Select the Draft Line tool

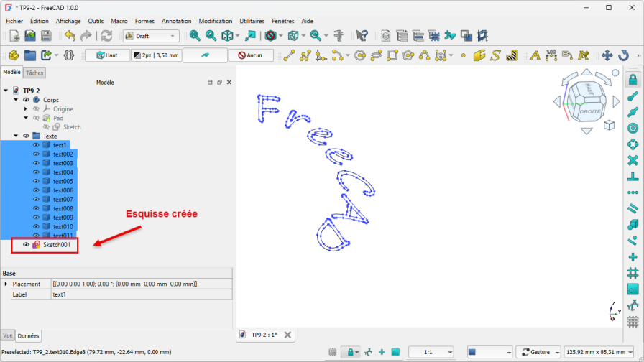coord(288,55)
